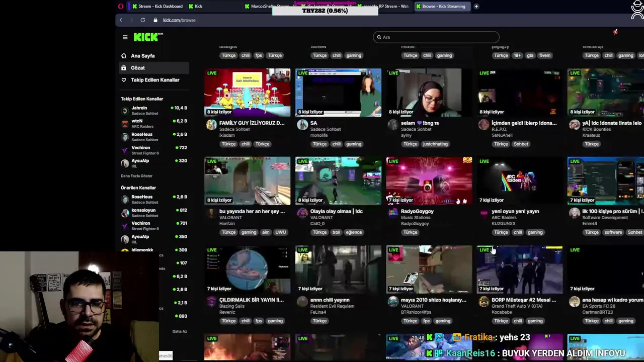
Task: Open KUZGUNXX ARC Raiders stream thumbnail
Action: point(519,181)
